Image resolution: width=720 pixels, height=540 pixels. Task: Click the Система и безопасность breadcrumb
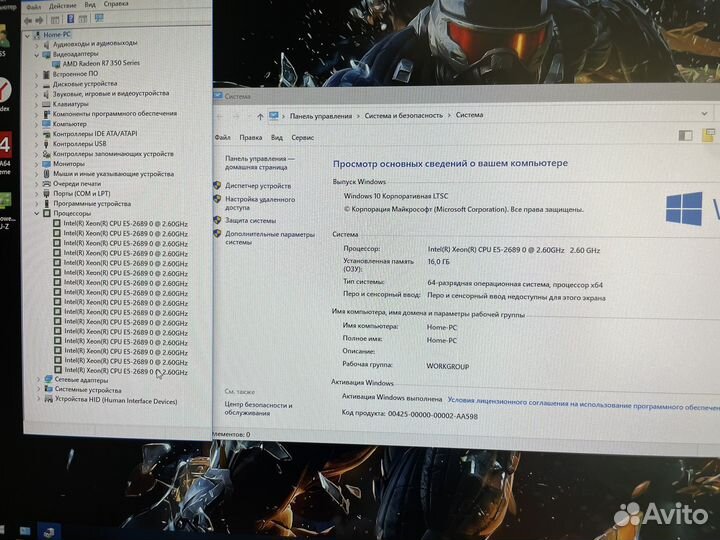coord(404,115)
